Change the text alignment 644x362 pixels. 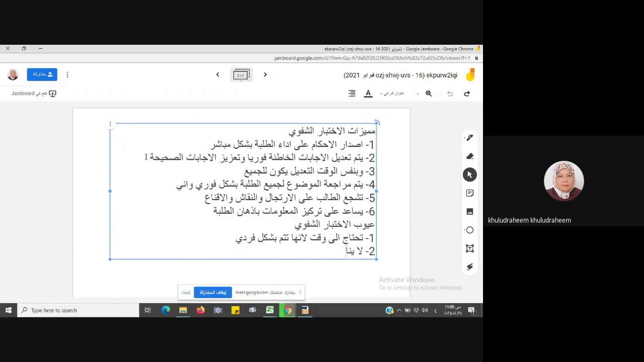tap(352, 94)
